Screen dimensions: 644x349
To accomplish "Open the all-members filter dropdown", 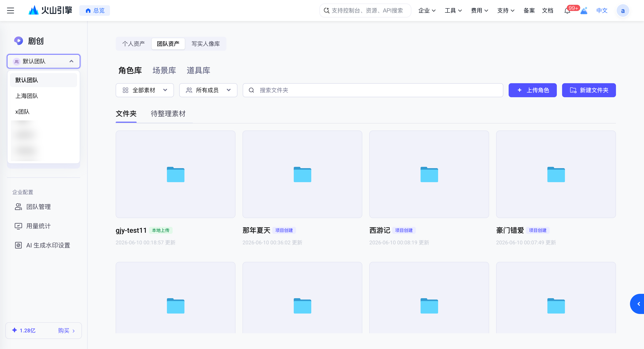I will coord(208,90).
